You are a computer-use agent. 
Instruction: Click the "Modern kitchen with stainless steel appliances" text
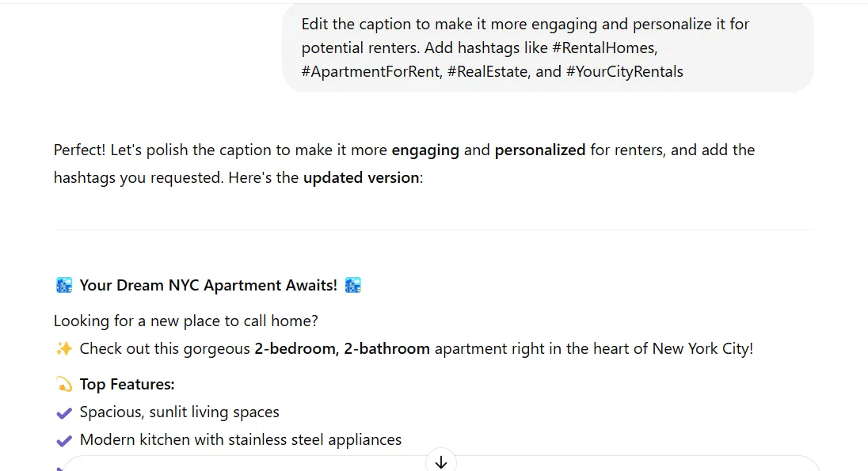pyautogui.click(x=241, y=439)
